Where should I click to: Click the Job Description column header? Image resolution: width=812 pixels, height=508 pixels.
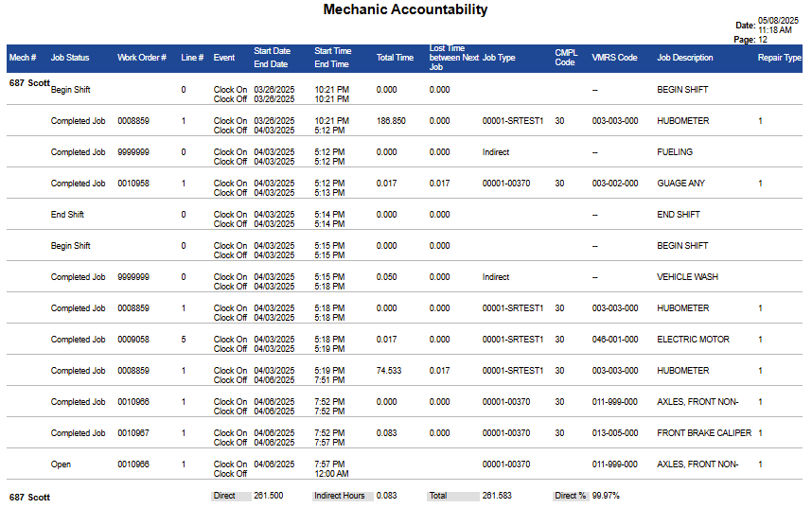tap(685, 58)
